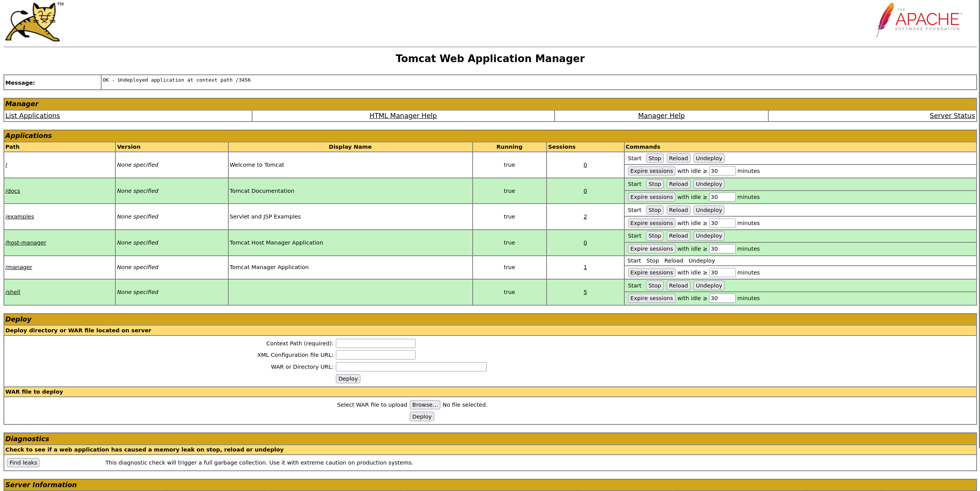Focus the XML Configuration file URL field
Screen dimensions: 980x491
pyautogui.click(x=375, y=355)
